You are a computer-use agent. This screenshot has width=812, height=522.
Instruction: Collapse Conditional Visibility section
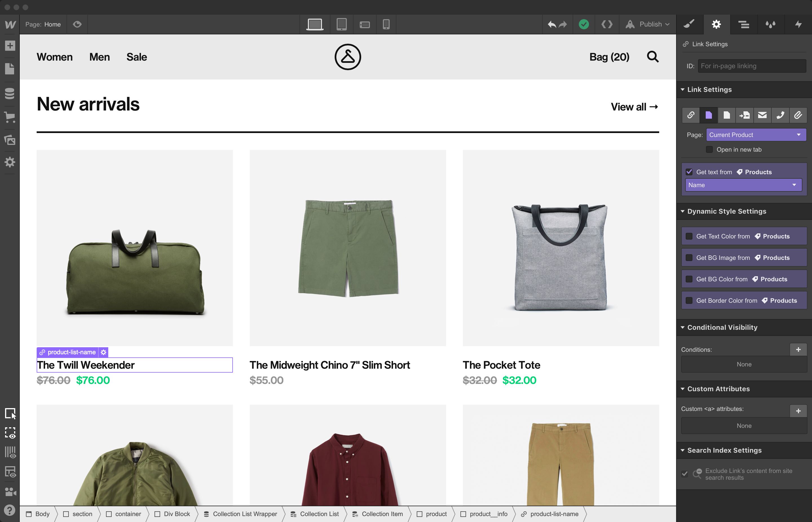point(744,328)
